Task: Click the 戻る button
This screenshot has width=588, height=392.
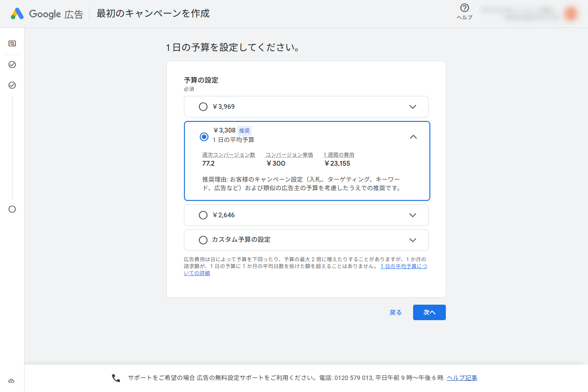Action: pos(395,312)
